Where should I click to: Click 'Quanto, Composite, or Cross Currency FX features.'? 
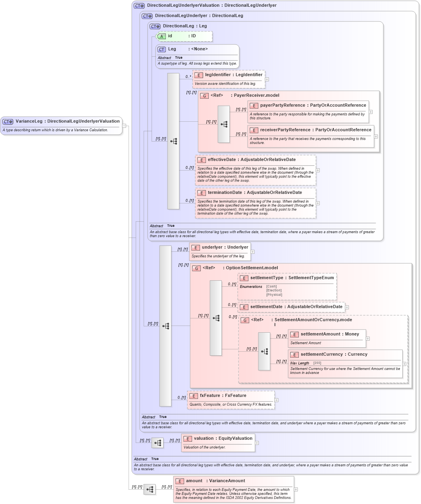coord(231,404)
